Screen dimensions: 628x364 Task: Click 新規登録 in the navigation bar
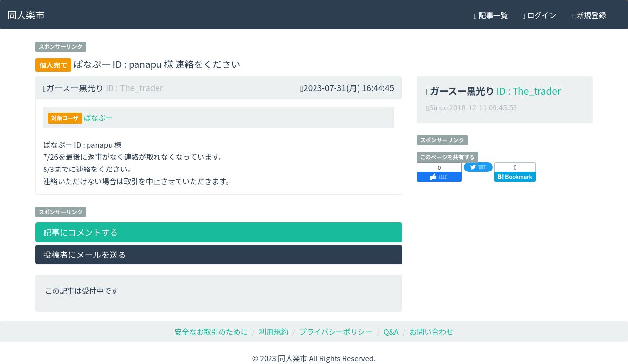click(x=588, y=16)
